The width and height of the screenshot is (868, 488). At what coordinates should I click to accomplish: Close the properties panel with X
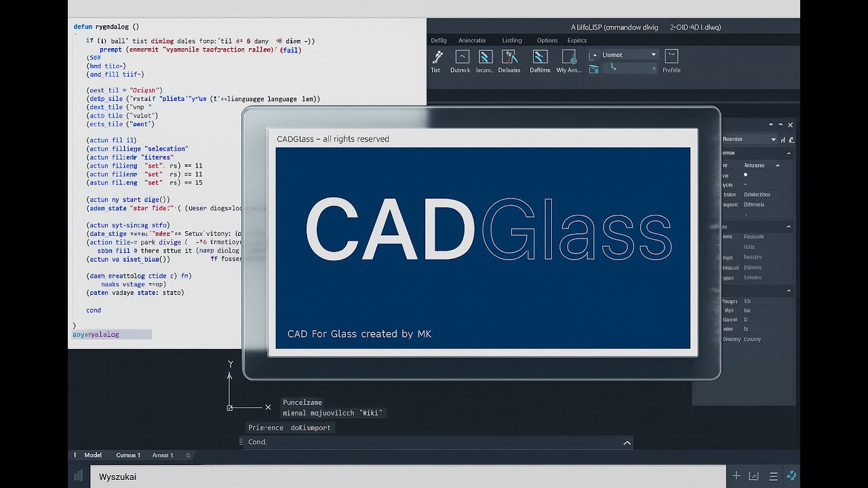[790, 125]
